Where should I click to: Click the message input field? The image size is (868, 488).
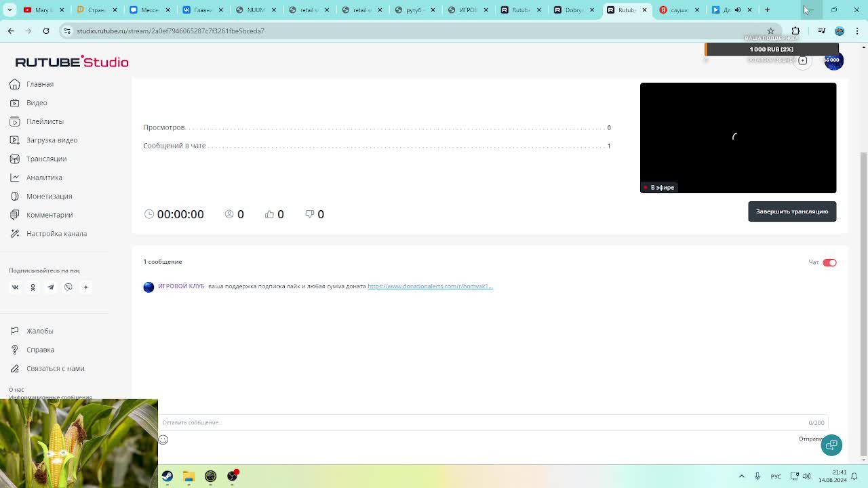point(493,422)
